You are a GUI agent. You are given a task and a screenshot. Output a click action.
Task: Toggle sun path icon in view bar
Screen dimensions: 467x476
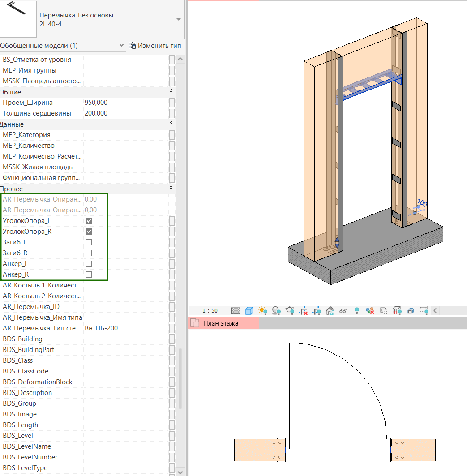pos(263,310)
